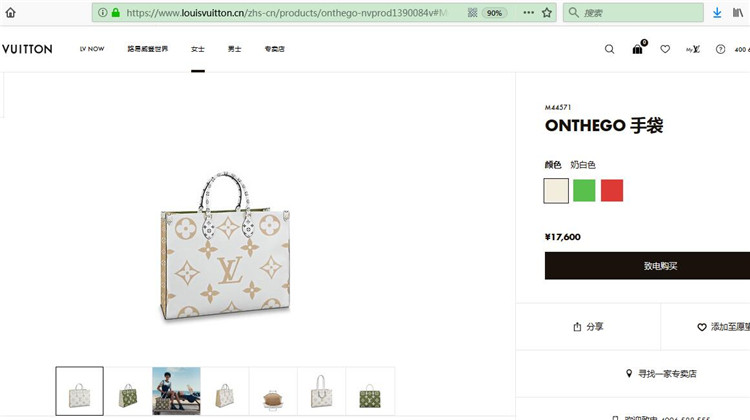Select the 女士 navigation tab
750x420 pixels.
pos(198,49)
